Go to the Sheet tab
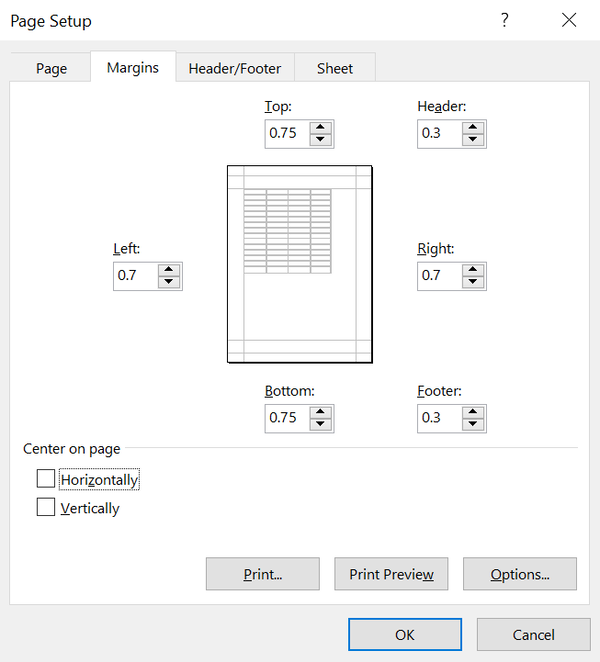This screenshot has width=600, height=662. tap(335, 68)
